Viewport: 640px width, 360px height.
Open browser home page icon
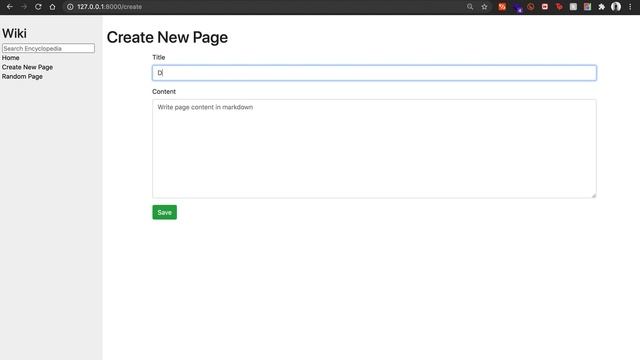(52, 7)
